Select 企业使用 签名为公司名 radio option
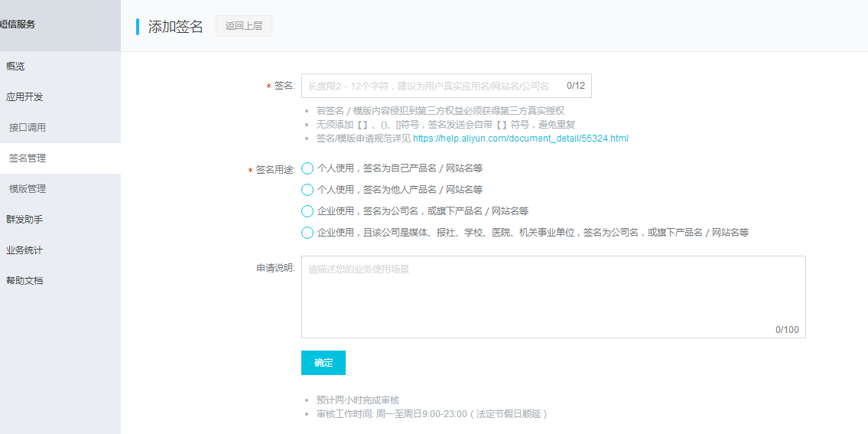 [x=307, y=211]
